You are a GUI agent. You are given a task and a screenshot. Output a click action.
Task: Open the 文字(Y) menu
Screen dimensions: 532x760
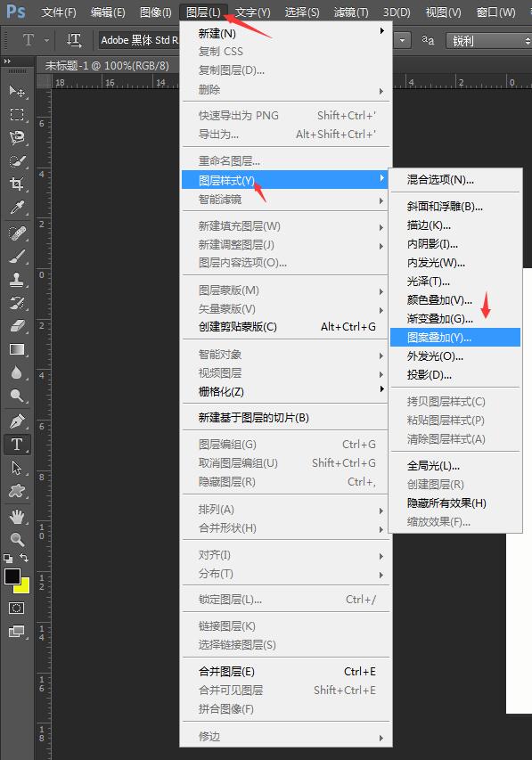click(253, 12)
